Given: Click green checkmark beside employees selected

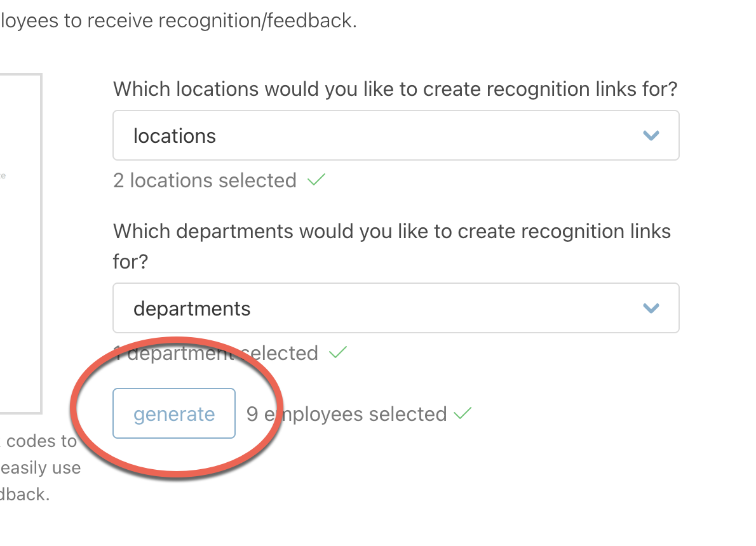Looking at the screenshot, I should (x=462, y=413).
